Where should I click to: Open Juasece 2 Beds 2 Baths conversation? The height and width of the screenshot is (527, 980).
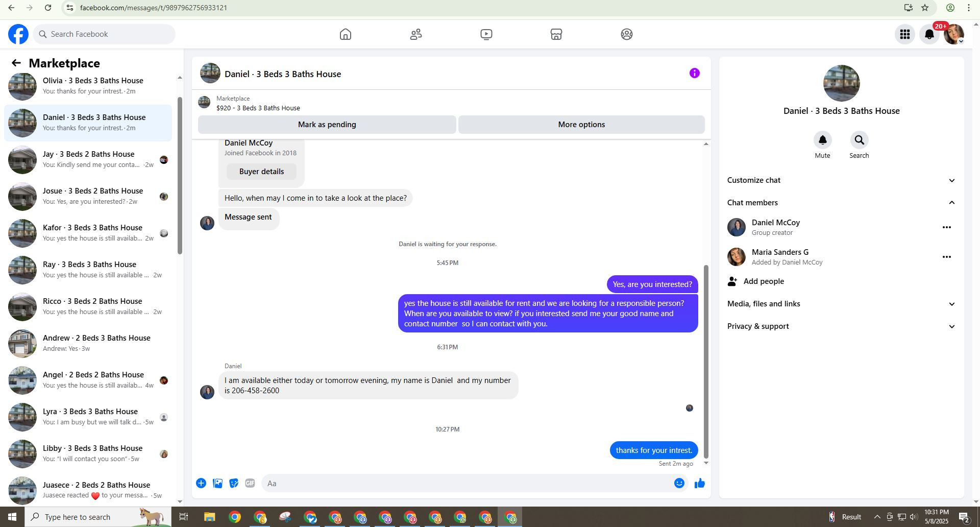point(88,489)
